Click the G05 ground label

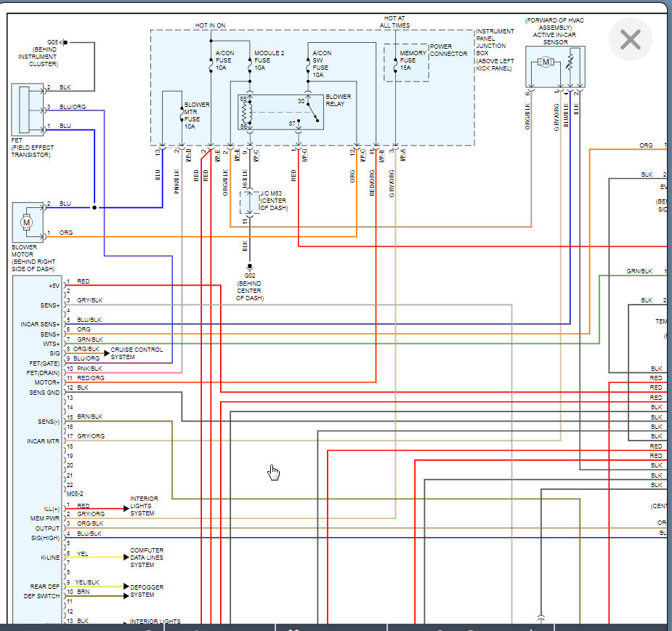coord(53,42)
